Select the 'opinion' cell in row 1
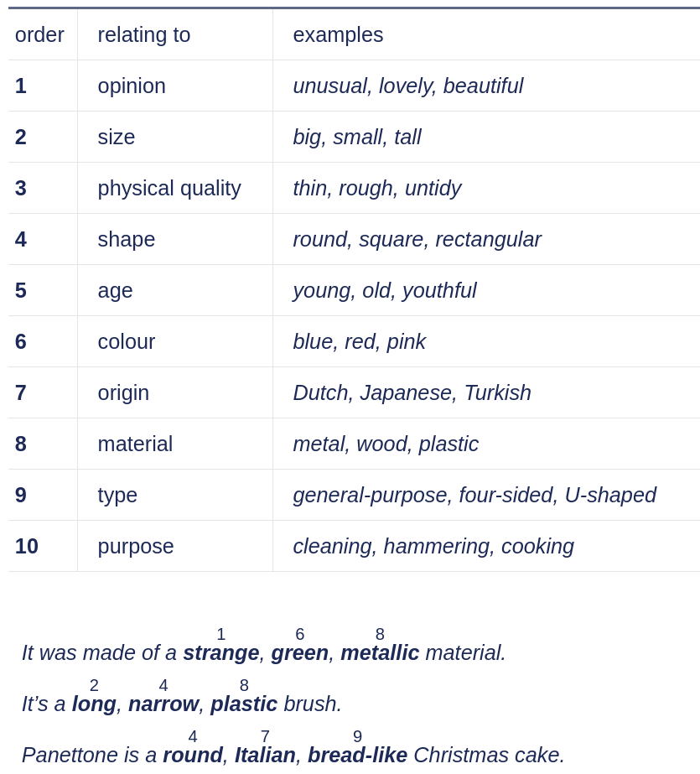This screenshot has width=700, height=774. 132,86
